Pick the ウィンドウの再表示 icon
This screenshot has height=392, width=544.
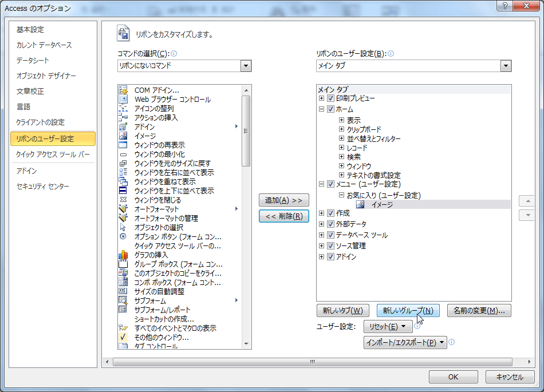click(123, 145)
